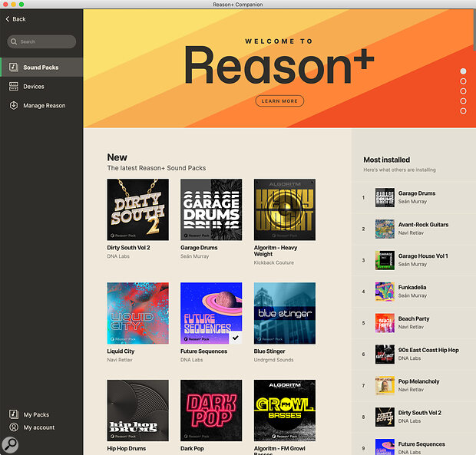Viewport: 476px width, 455px height.
Task: Open Dirty South Vol 2 thumbnail in Most installed
Action: tap(385, 417)
